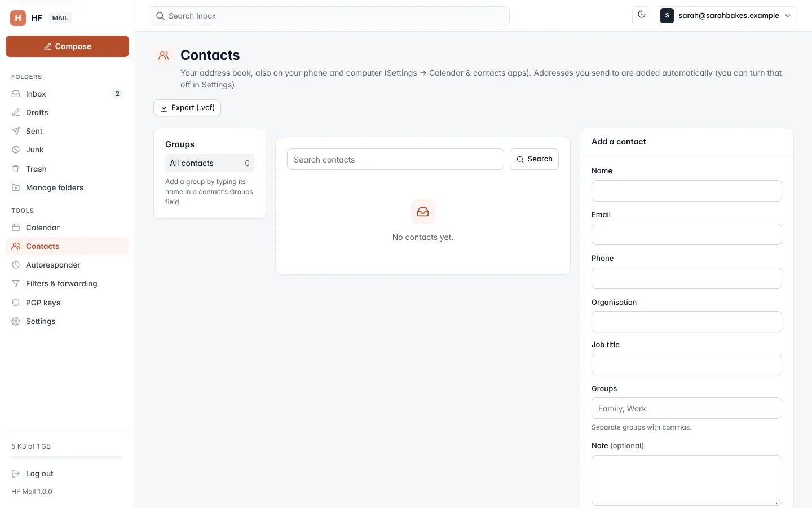Click the "No contacts yet." text

coord(423,237)
